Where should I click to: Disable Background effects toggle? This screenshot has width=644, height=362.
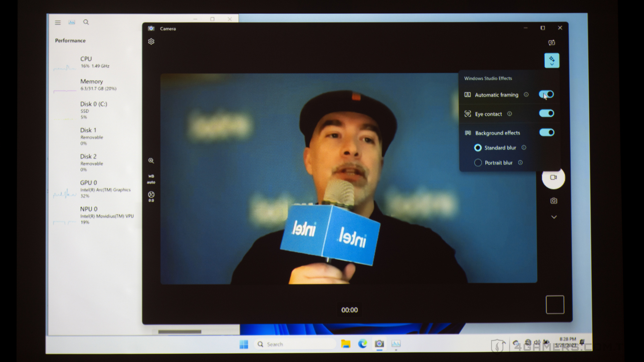[547, 133]
